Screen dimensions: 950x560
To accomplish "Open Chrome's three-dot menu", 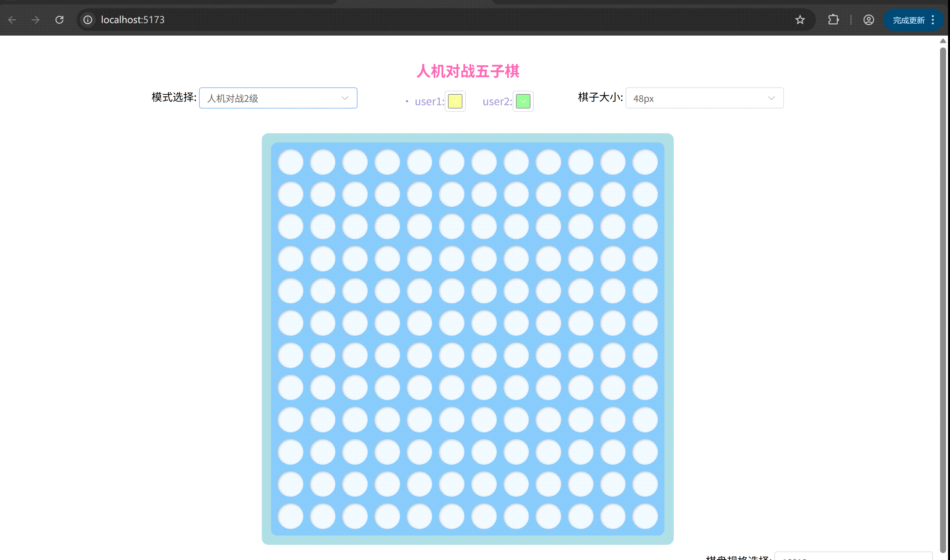I will pyautogui.click(x=933, y=19).
